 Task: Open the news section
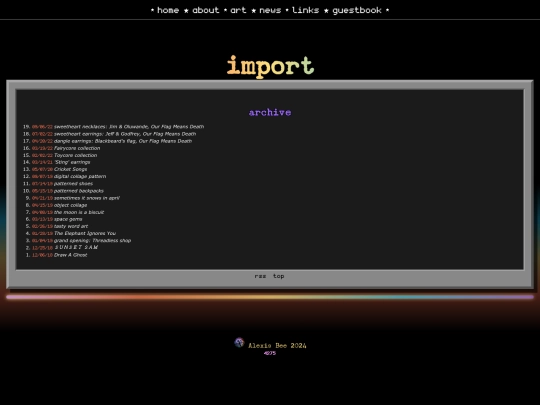270,10
